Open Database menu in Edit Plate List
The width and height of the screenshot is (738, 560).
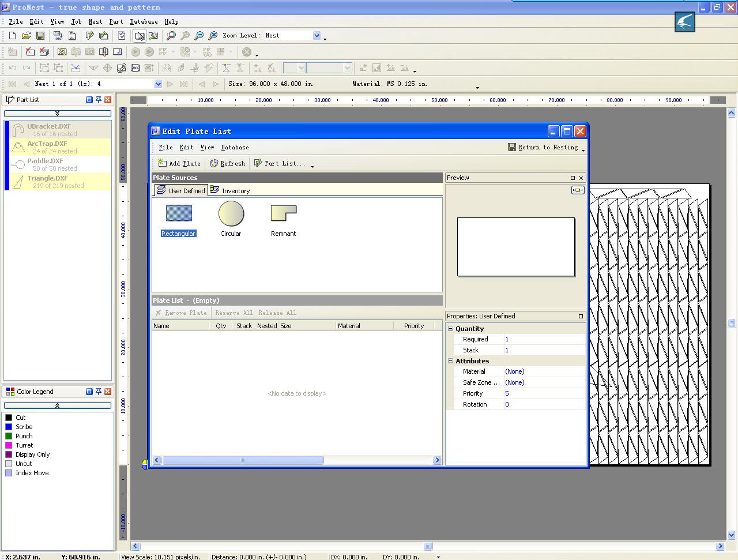coord(235,147)
